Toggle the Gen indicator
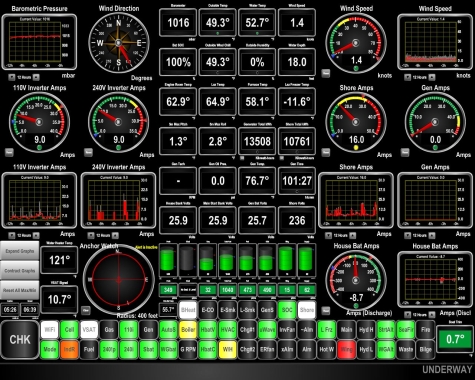475x380 pixels. pos(148,330)
